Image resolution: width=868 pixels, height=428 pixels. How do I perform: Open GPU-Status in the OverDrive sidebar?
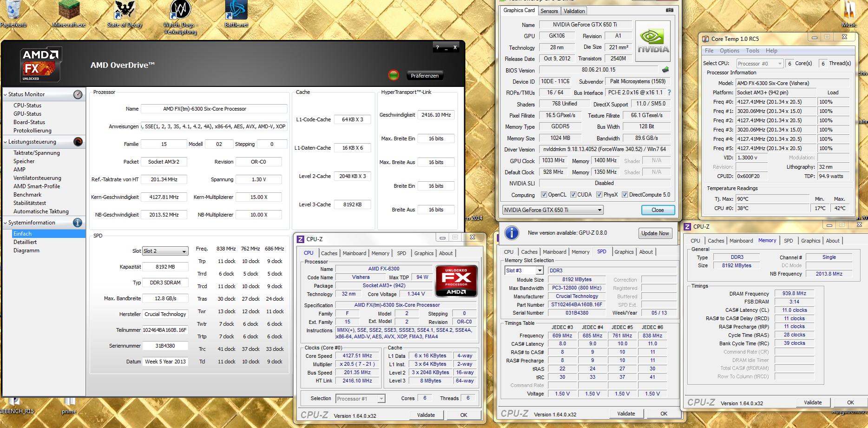(27, 114)
